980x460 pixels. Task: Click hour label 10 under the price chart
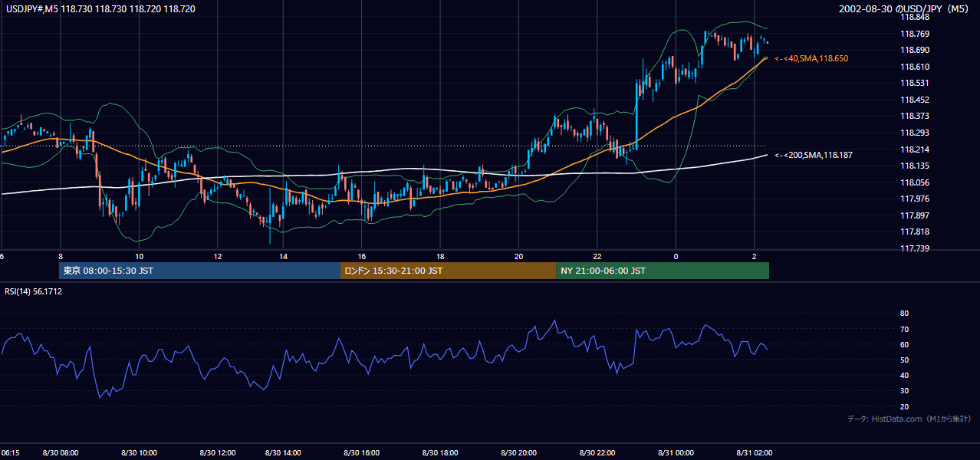[139, 256]
